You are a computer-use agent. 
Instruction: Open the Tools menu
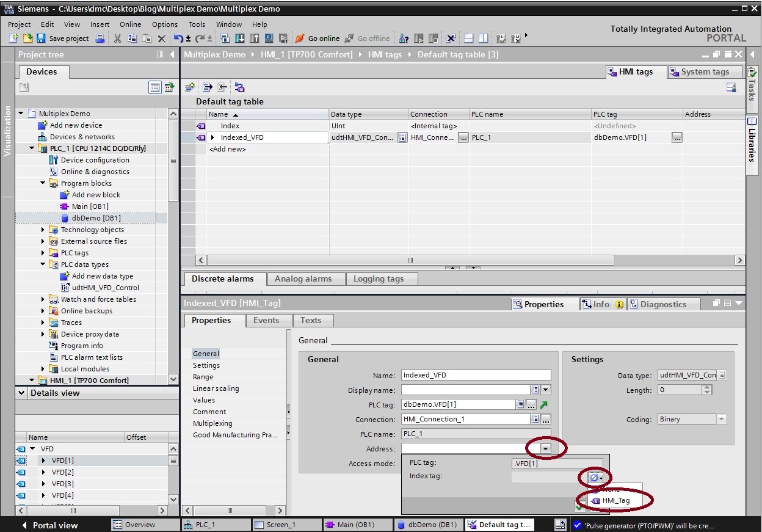click(197, 24)
